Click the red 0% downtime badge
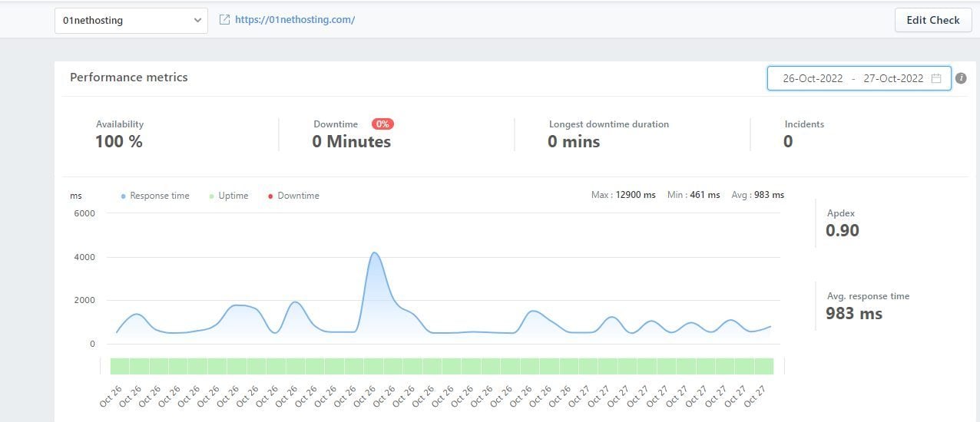This screenshot has width=980, height=422. 382,124
